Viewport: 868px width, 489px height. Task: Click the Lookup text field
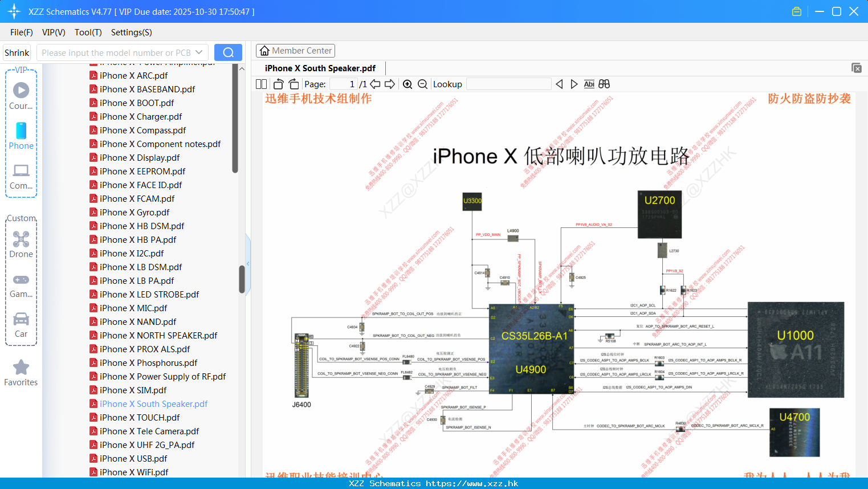[x=508, y=84]
